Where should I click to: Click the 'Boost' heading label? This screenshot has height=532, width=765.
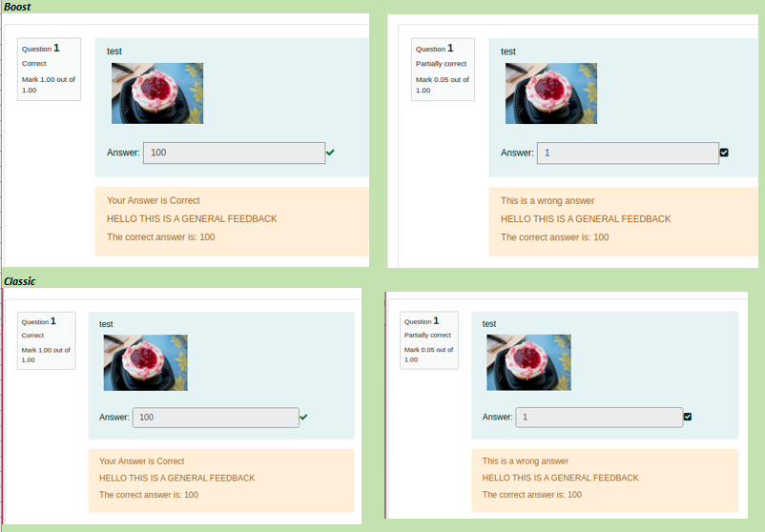17,7
